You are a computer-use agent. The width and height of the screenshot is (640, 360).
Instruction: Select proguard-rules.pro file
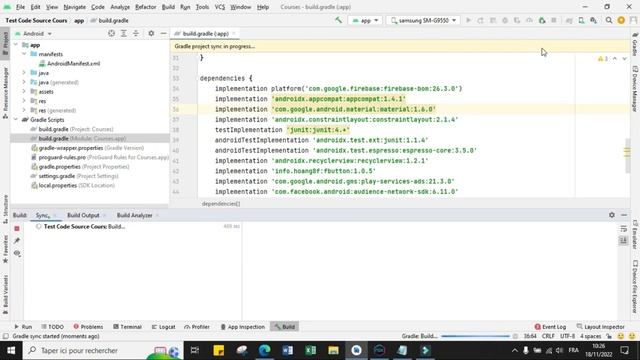click(100, 157)
